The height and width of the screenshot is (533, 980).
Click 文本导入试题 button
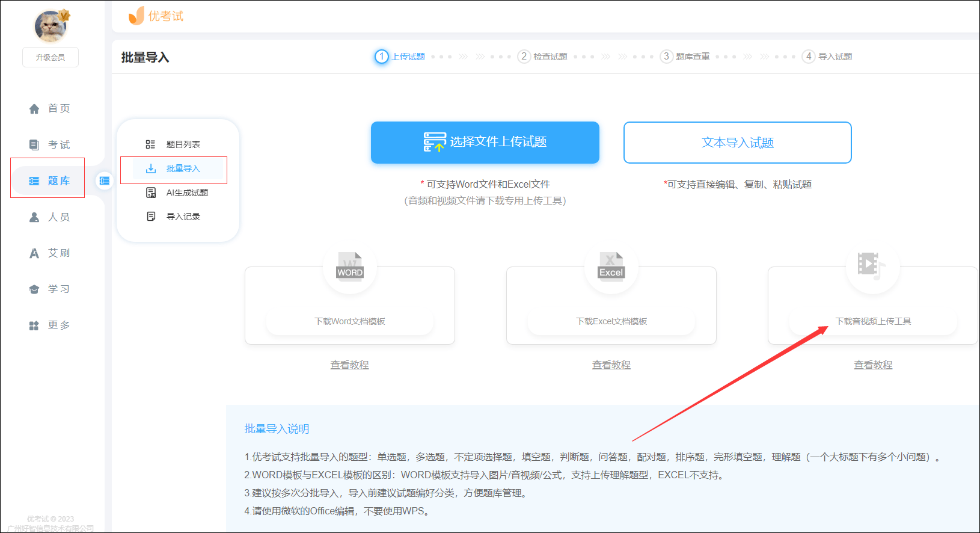(738, 143)
